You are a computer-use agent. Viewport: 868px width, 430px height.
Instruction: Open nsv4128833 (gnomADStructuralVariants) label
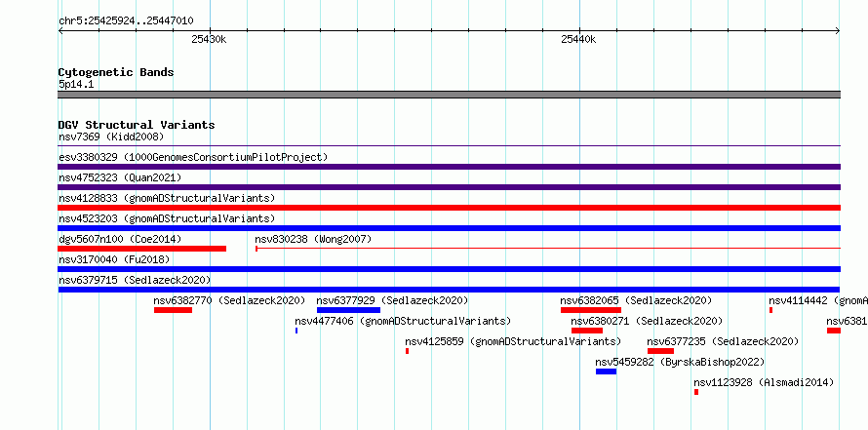click(x=167, y=198)
